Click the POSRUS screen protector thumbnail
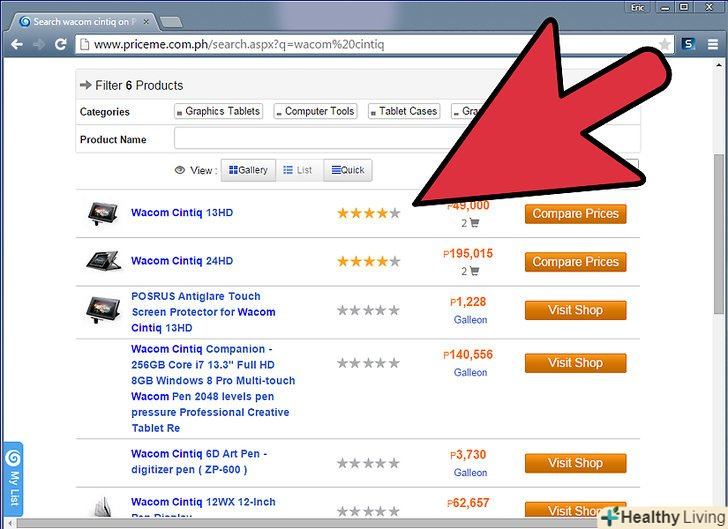 [x=103, y=310]
